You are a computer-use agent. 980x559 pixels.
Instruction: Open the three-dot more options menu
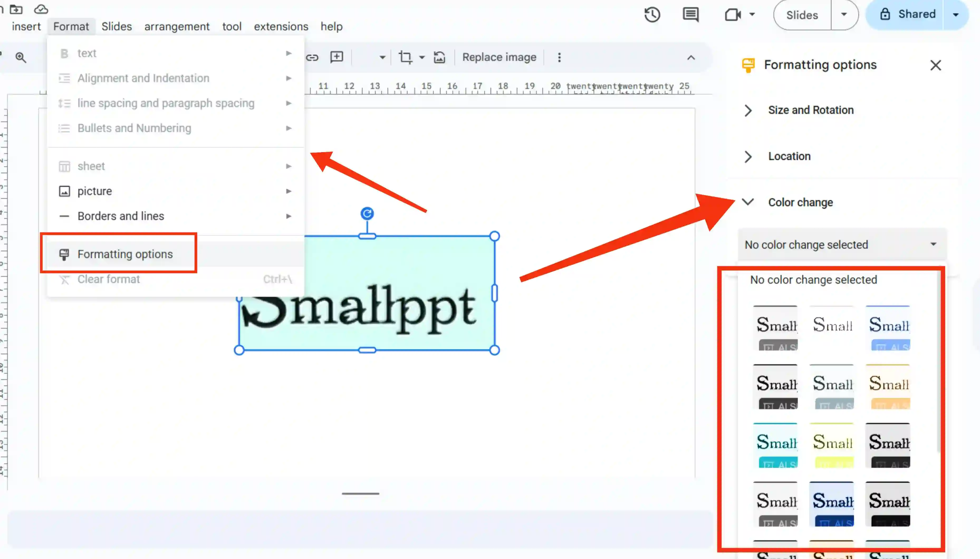pyautogui.click(x=559, y=57)
